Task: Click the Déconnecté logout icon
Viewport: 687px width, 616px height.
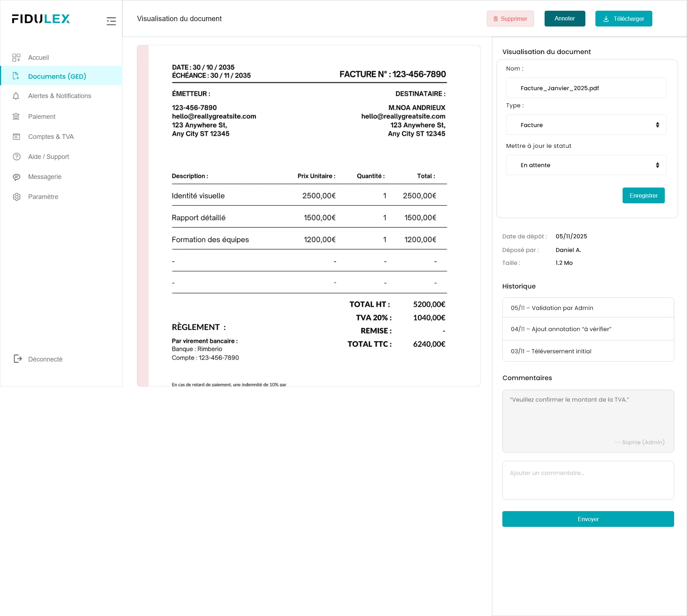Action: tap(18, 359)
